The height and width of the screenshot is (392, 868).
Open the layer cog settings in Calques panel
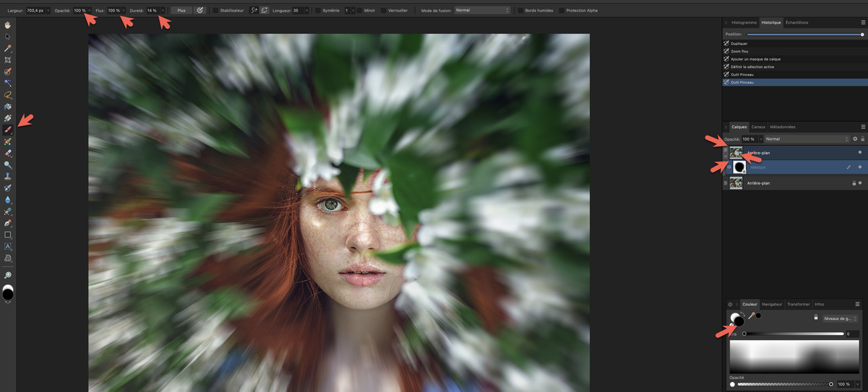tap(855, 139)
